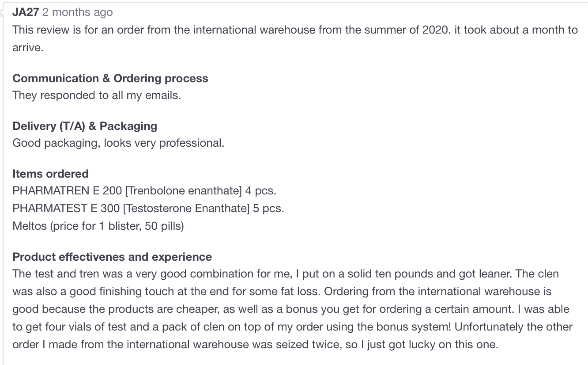This screenshot has height=365, width=588.
Task: Click '[Testosterone Enanthate]' bracketed text
Action: [188, 208]
